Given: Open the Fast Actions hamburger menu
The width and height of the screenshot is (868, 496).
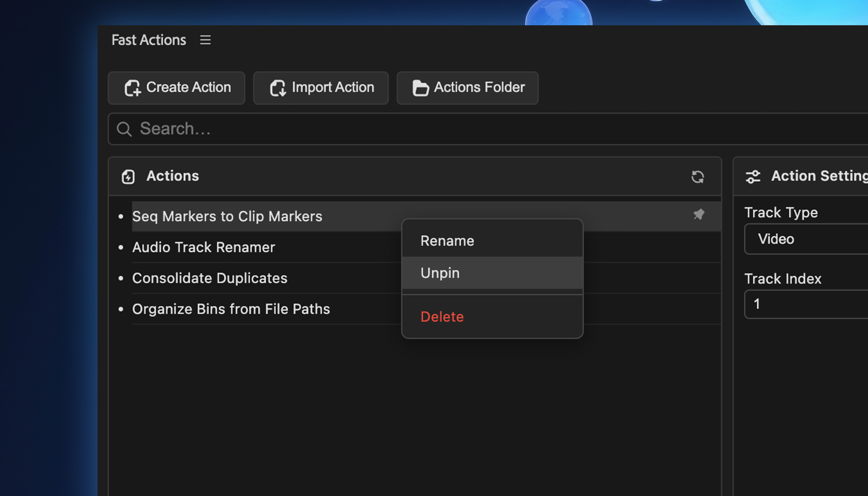Looking at the screenshot, I should (x=205, y=40).
